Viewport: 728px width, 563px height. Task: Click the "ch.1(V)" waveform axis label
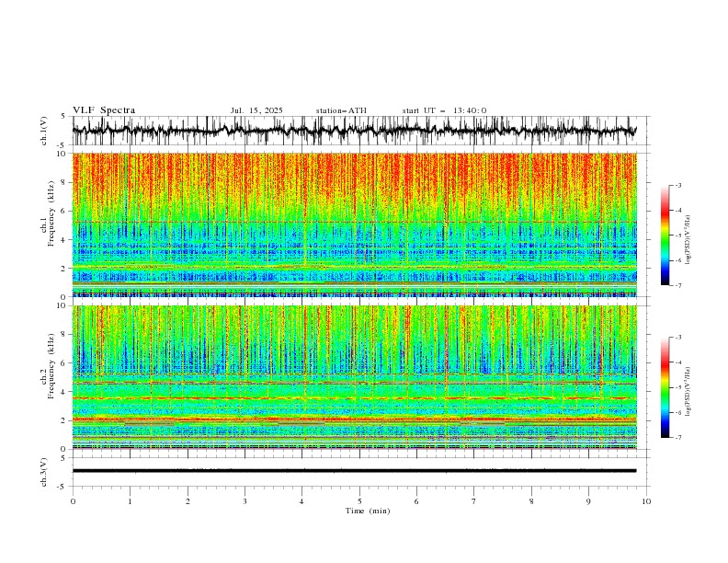[44, 131]
